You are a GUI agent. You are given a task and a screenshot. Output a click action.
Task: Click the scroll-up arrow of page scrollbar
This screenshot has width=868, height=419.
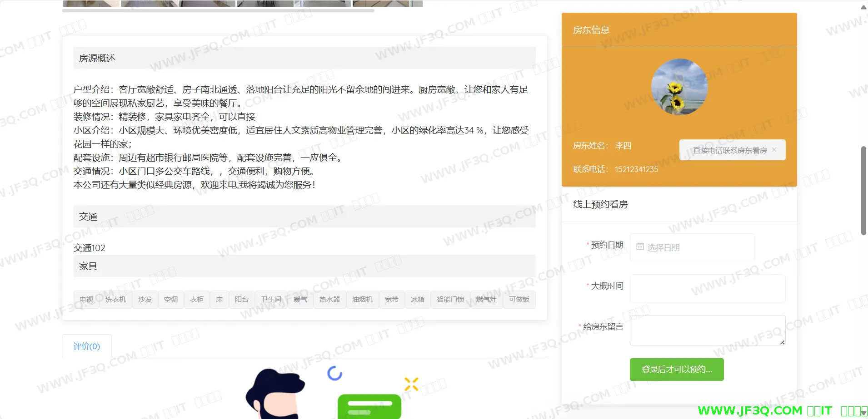click(x=863, y=6)
